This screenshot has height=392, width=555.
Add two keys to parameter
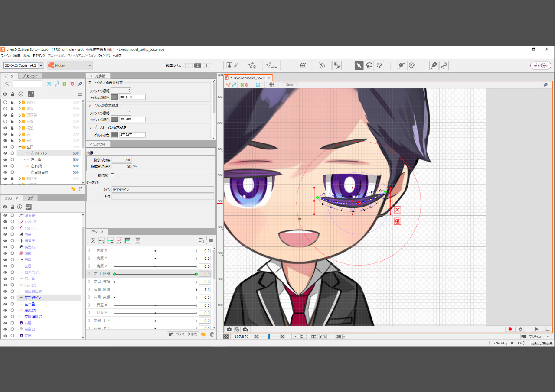[101, 240]
